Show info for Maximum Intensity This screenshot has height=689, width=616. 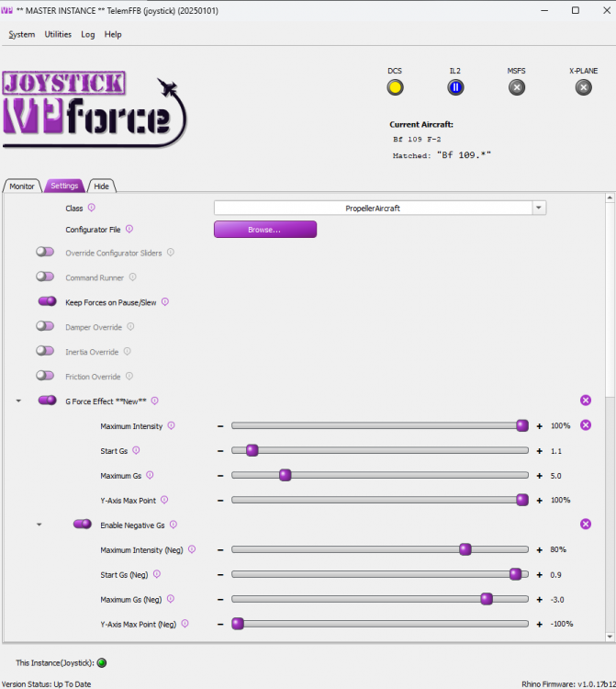pyautogui.click(x=172, y=425)
